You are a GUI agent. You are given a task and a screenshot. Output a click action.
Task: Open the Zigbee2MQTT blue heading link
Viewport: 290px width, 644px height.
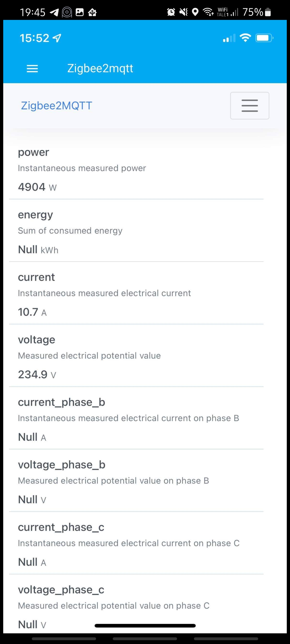tap(56, 105)
